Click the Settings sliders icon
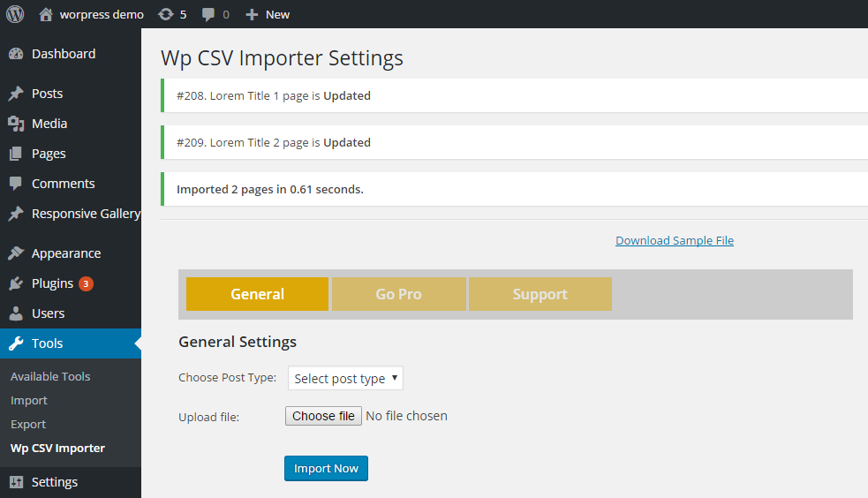 (16, 482)
